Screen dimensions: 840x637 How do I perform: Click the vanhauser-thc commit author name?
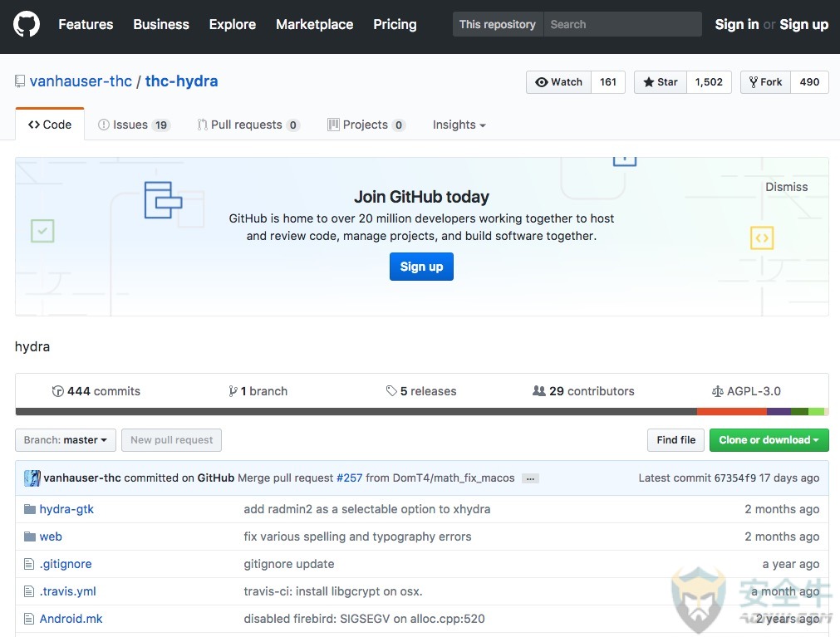click(82, 478)
